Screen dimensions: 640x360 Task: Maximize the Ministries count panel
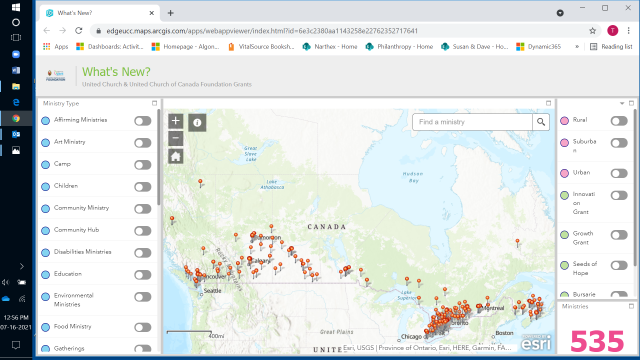click(631, 306)
